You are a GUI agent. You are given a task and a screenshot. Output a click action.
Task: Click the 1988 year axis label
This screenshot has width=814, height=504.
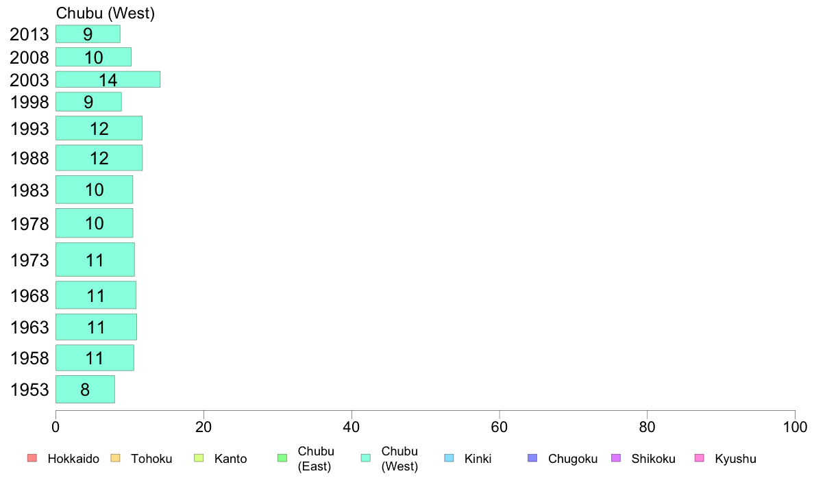[x=29, y=158]
